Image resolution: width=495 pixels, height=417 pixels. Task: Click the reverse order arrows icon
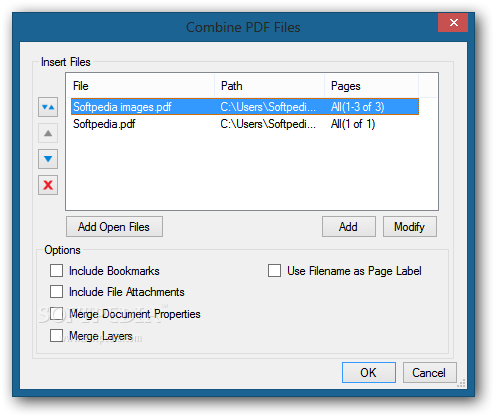click(x=48, y=107)
